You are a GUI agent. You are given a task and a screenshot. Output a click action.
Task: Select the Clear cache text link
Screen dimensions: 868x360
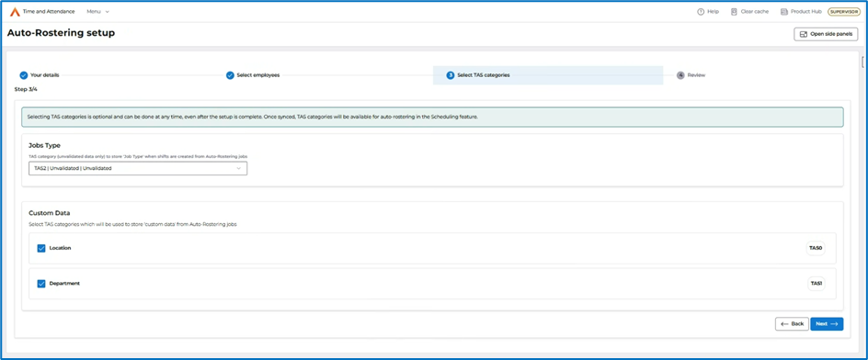click(x=755, y=12)
